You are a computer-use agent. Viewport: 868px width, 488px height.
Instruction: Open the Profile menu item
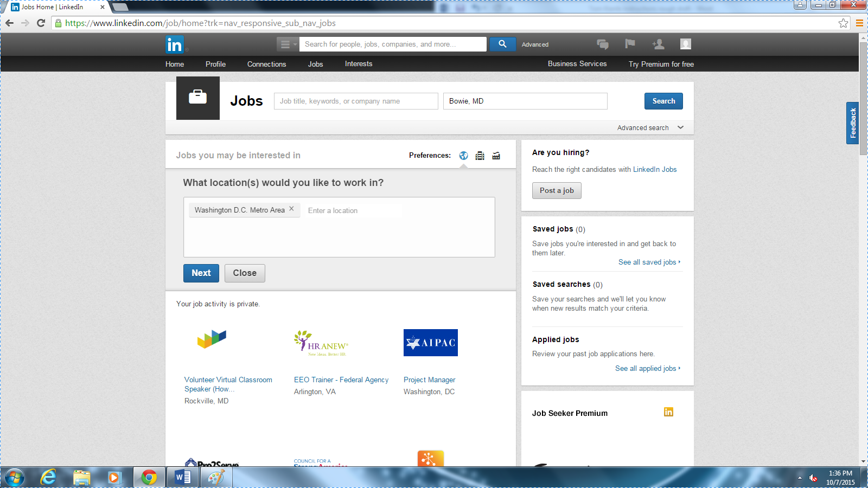[215, 64]
